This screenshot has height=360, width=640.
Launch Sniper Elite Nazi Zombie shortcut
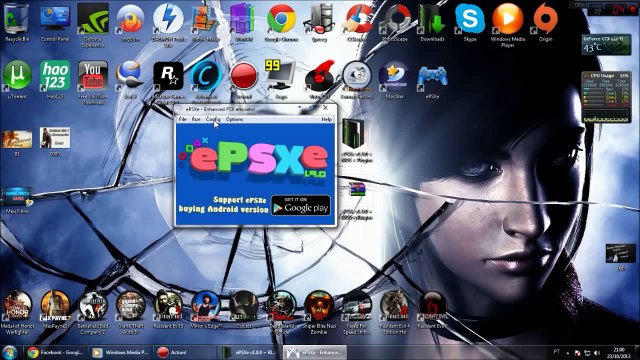pos(319,312)
